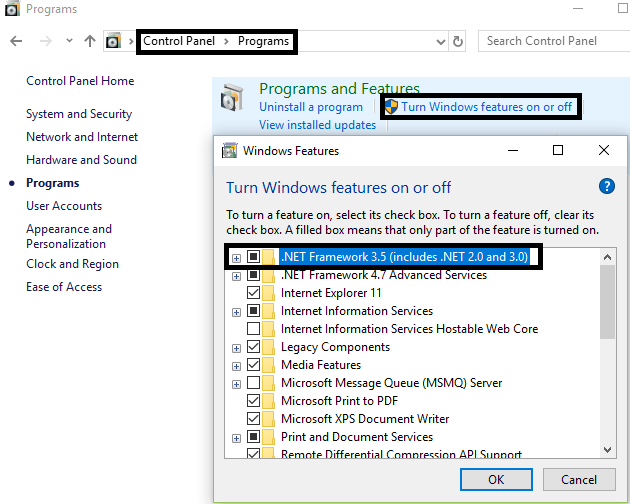Toggle .NET Framework 4.7 Advanced Services checkbox
This screenshot has width=630, height=504.
click(x=254, y=275)
